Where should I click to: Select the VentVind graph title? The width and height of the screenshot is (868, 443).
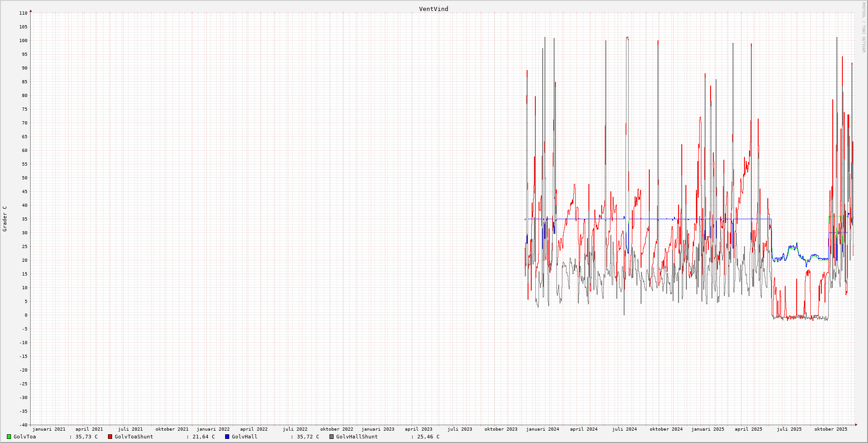pyautogui.click(x=433, y=9)
